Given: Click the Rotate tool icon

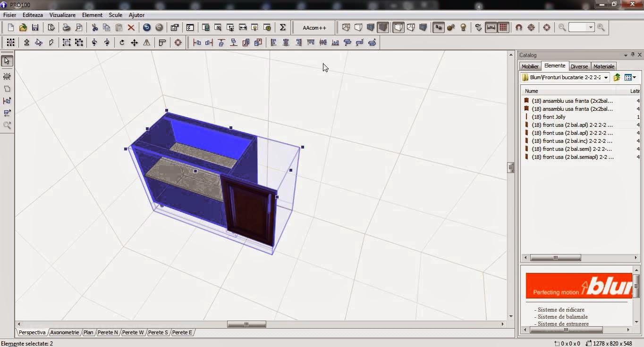Looking at the screenshot, I should coord(122,43).
